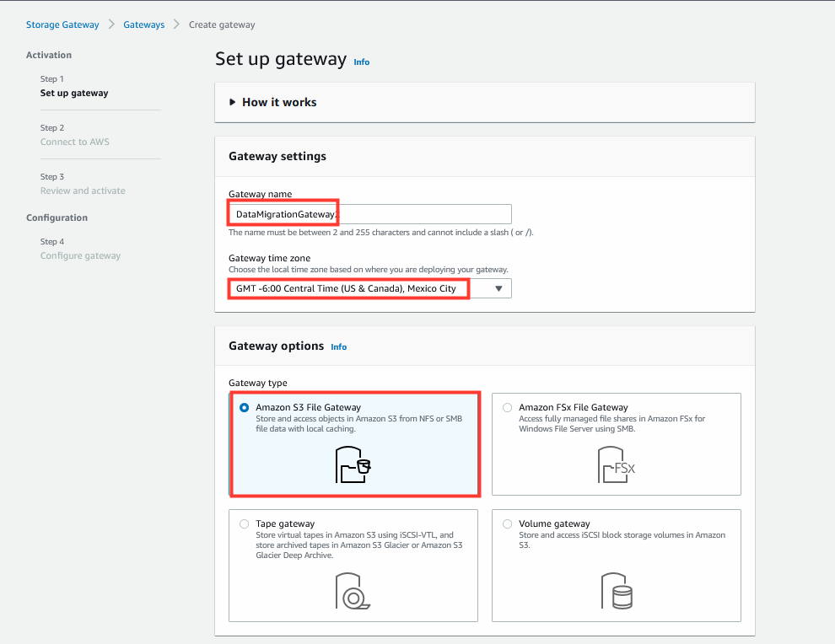The width and height of the screenshot is (835, 644).
Task: Open the GMT -6:00 Central Time selection box
Action: (x=370, y=288)
